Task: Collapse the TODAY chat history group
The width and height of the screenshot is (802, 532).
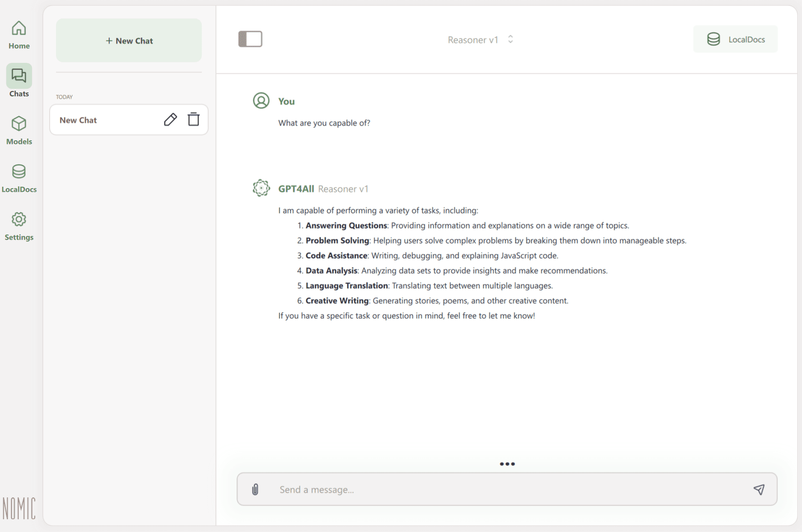Action: [64, 97]
